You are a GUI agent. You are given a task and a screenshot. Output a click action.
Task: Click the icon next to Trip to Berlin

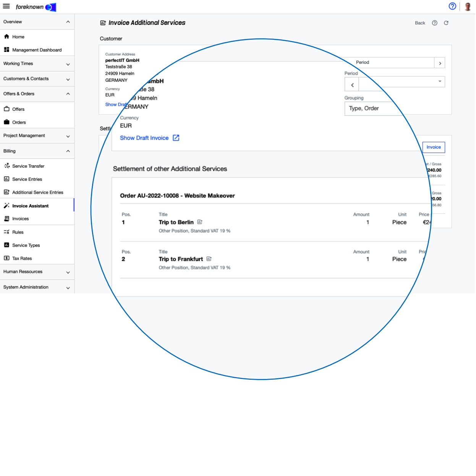(200, 222)
